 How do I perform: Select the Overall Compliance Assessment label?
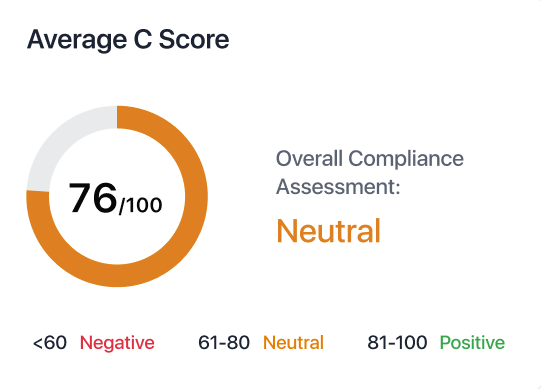tap(370, 173)
